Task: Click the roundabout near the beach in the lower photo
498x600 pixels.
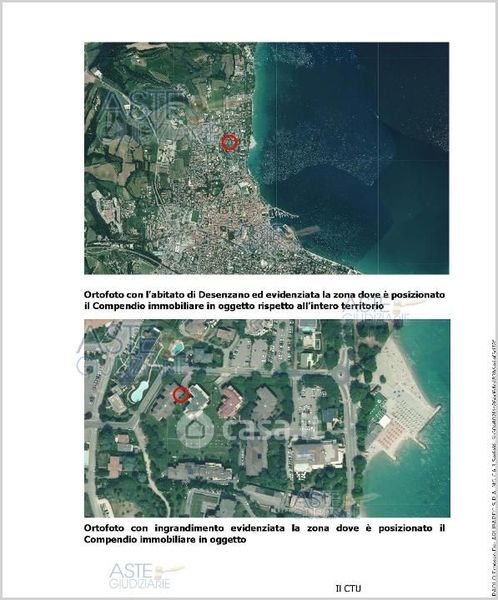Action: click(x=342, y=372)
